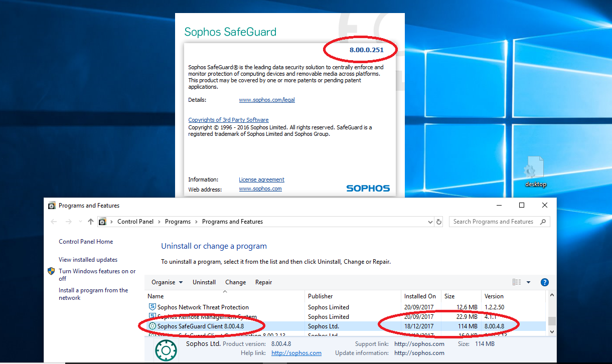This screenshot has width=612, height=364.
Task: Click the search magnifier icon
Action: tap(543, 222)
